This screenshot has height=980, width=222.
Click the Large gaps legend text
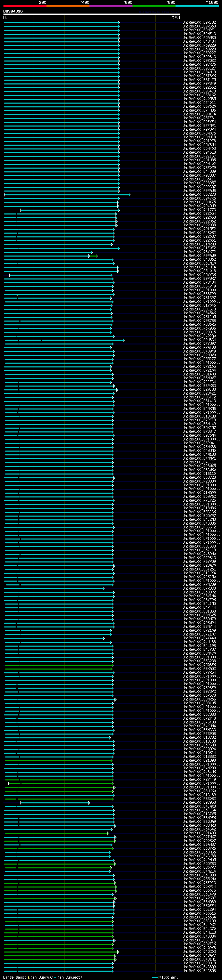coord(43,977)
